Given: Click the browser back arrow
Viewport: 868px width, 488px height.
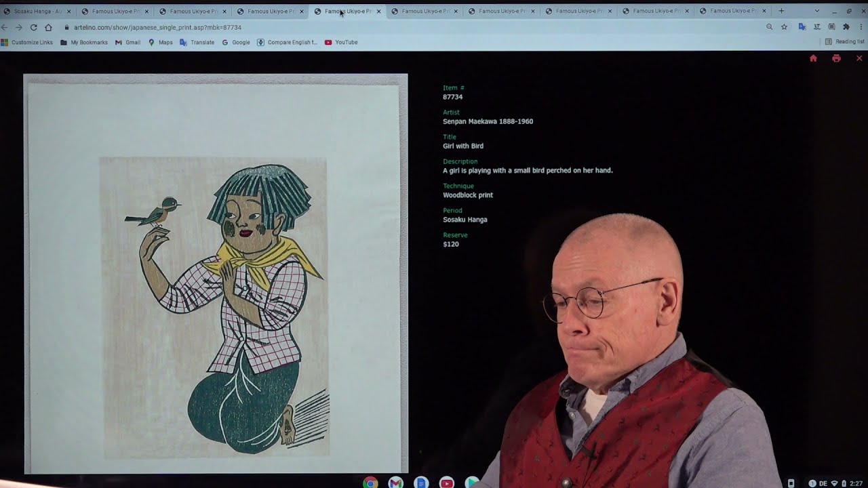Looking at the screenshot, I should 4,27.
